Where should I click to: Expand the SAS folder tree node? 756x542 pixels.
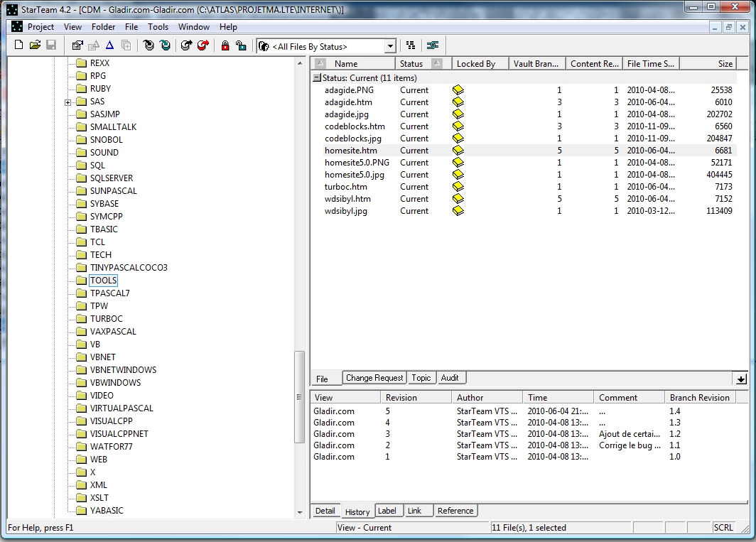[68, 102]
